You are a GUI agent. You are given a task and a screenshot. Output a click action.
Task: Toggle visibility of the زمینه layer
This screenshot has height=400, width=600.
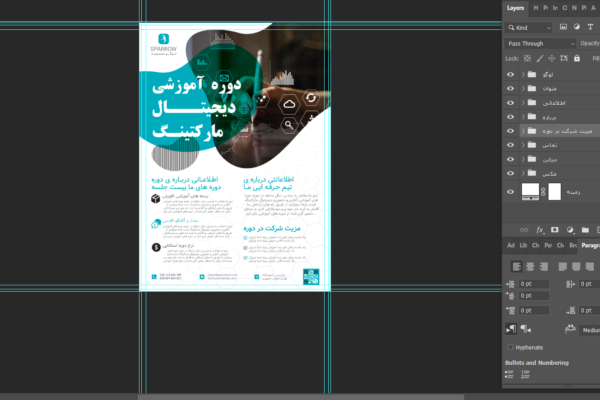pos(510,192)
